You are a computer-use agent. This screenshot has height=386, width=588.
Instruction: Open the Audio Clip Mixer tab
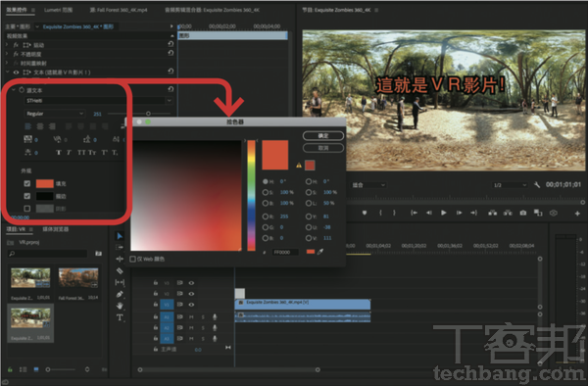213,10
